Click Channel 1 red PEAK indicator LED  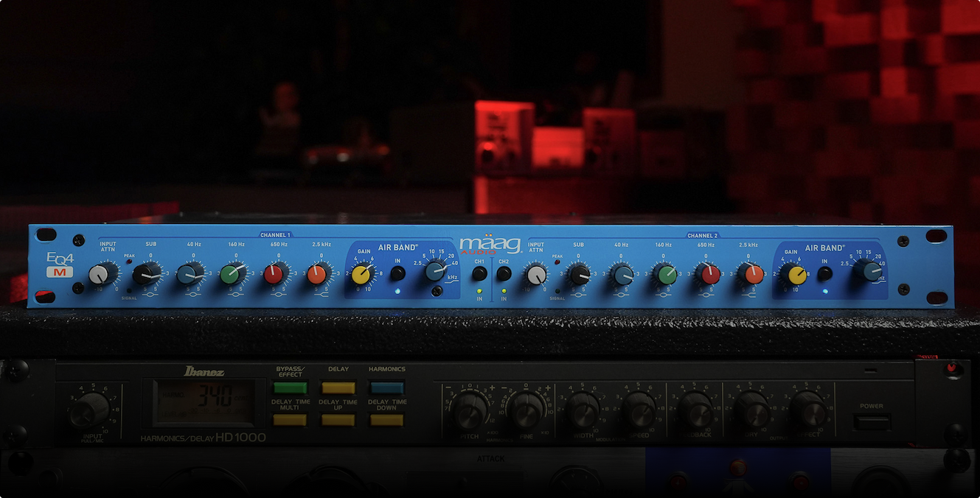click(x=129, y=262)
